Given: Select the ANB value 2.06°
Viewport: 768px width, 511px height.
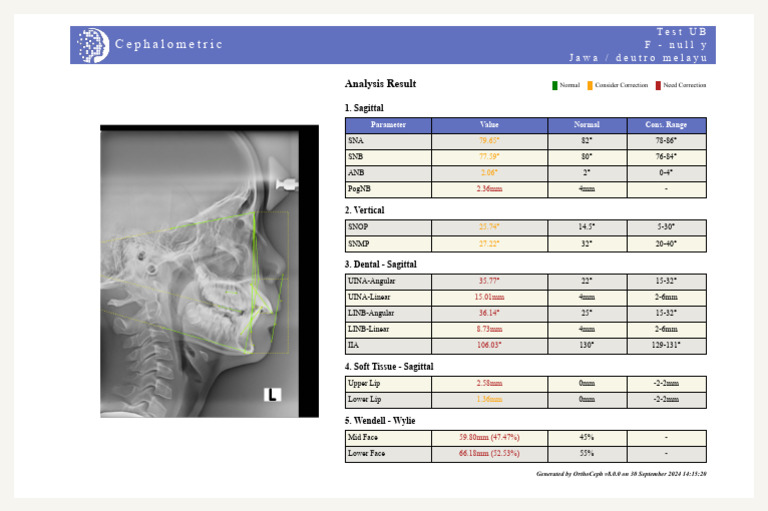Looking at the screenshot, I should [489, 173].
